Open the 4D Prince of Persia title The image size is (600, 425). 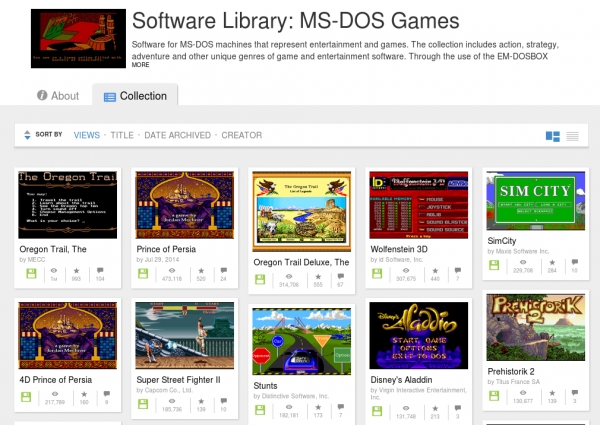55,380
